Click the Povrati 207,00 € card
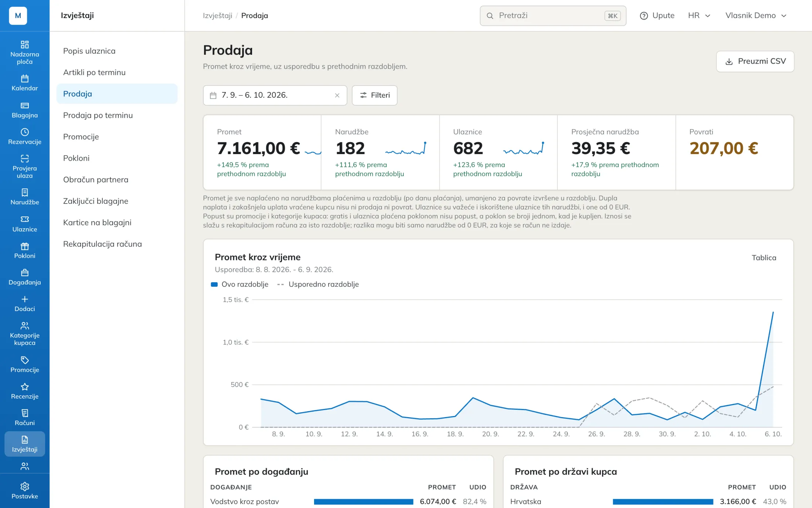This screenshot has width=812, height=508. pos(734,153)
